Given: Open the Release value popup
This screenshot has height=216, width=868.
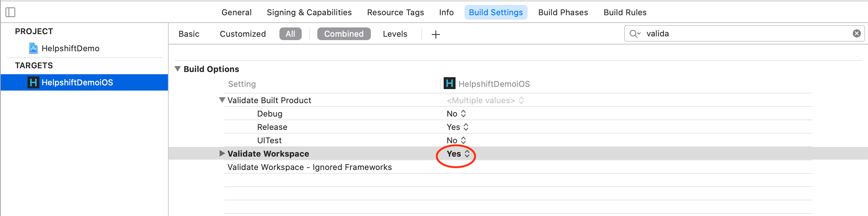Looking at the screenshot, I should tap(457, 127).
